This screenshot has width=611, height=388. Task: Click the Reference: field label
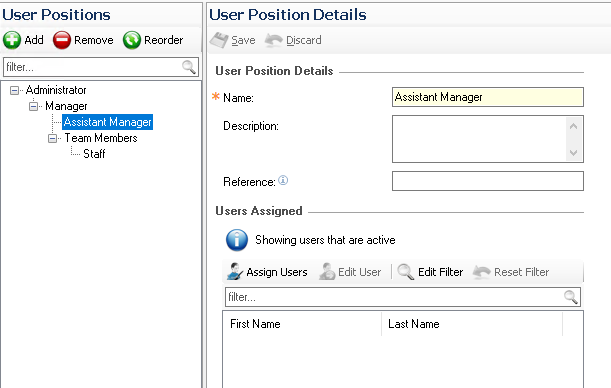point(249,182)
